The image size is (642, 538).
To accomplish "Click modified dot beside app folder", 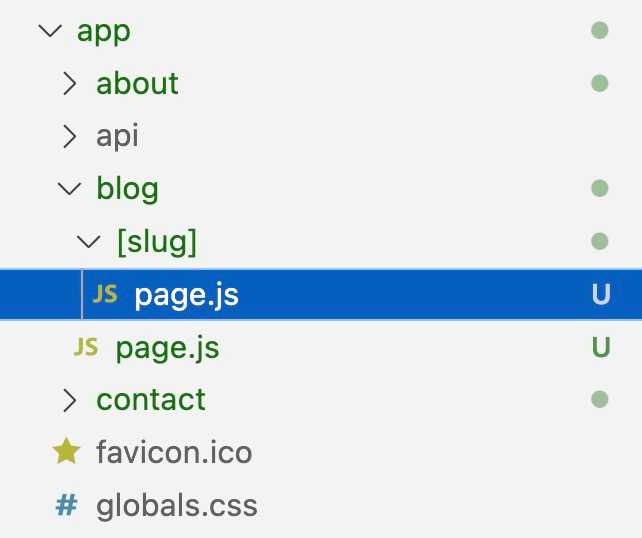I will [600, 31].
